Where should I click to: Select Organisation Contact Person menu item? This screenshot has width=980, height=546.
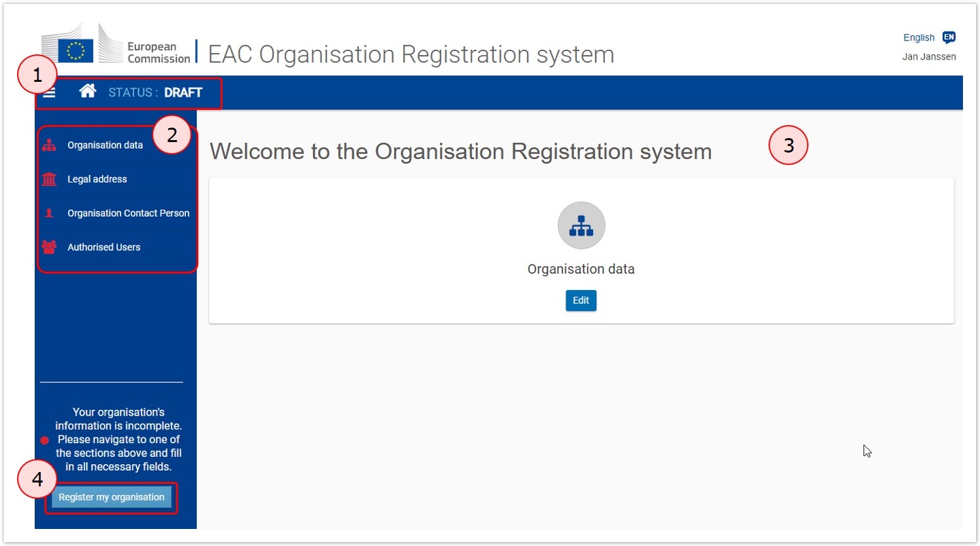[x=128, y=213]
